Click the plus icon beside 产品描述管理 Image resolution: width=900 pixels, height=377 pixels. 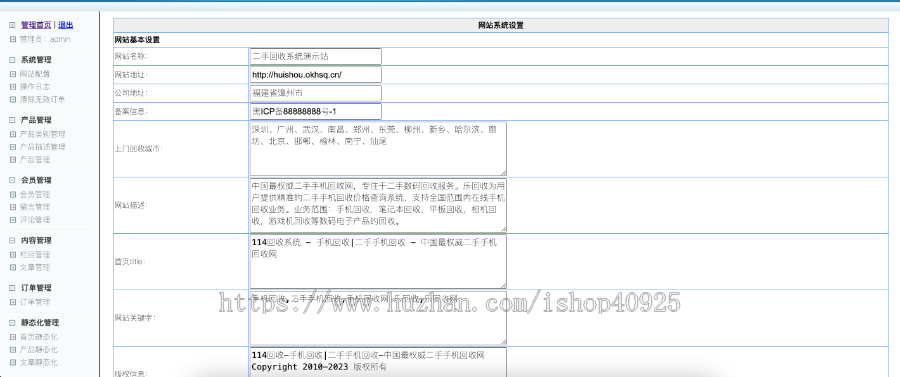click(x=13, y=147)
